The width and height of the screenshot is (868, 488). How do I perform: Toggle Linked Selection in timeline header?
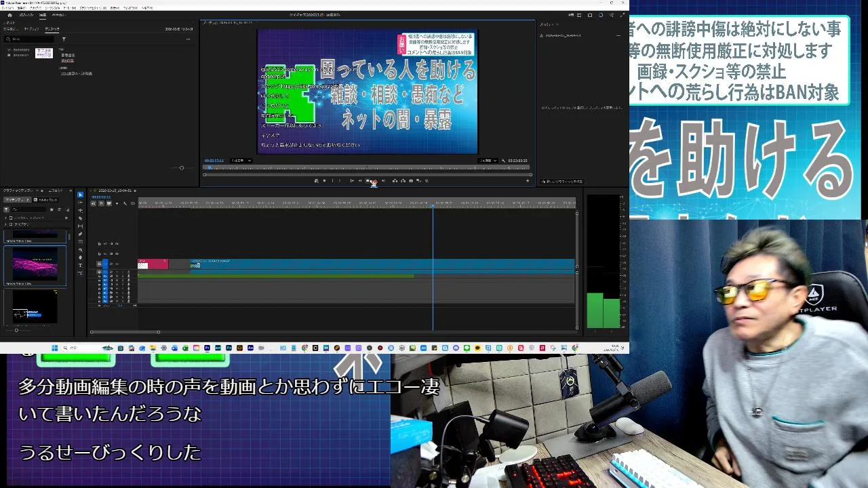point(109,203)
